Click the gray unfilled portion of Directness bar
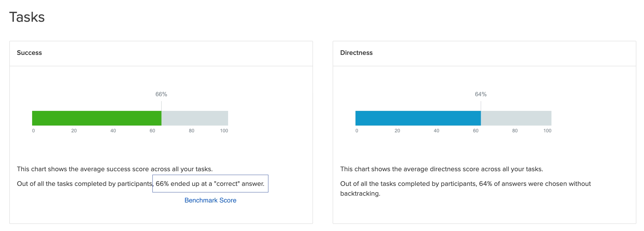 coord(516,118)
